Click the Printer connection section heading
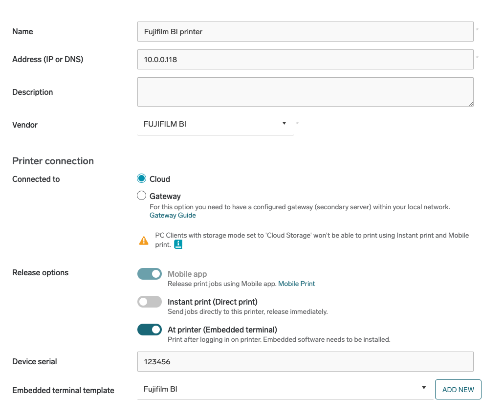Viewport: 504px width, 420px height. click(53, 161)
